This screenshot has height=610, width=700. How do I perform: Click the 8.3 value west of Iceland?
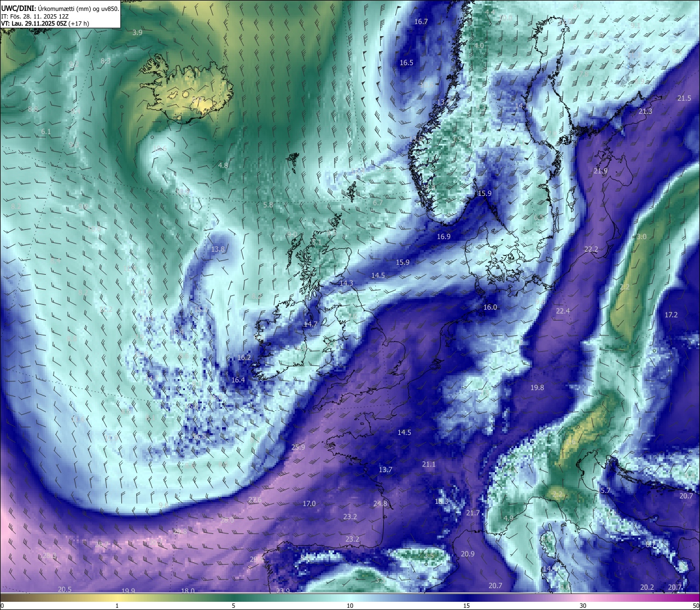[x=106, y=61]
